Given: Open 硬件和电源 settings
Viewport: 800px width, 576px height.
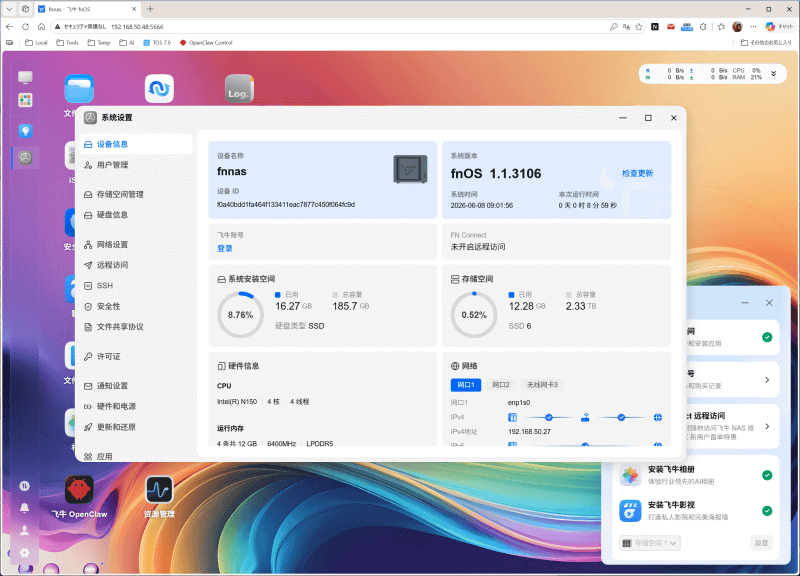Looking at the screenshot, I should [x=135, y=406].
